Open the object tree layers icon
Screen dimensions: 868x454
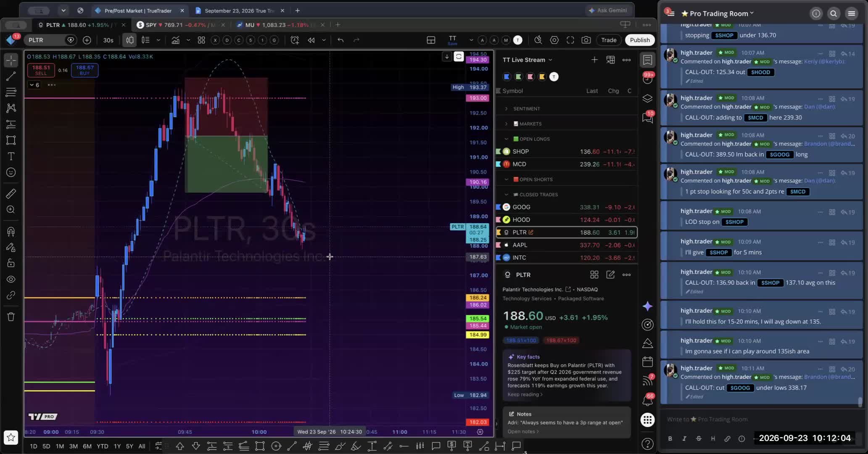(647, 98)
